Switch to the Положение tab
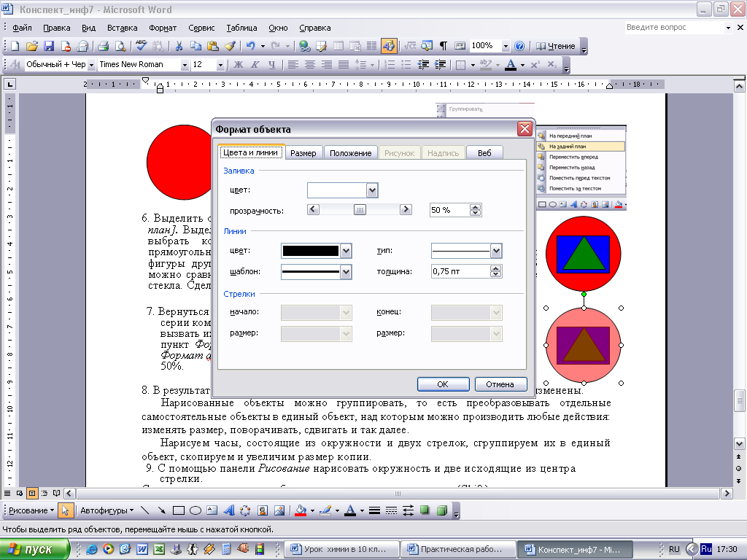 pos(351,153)
